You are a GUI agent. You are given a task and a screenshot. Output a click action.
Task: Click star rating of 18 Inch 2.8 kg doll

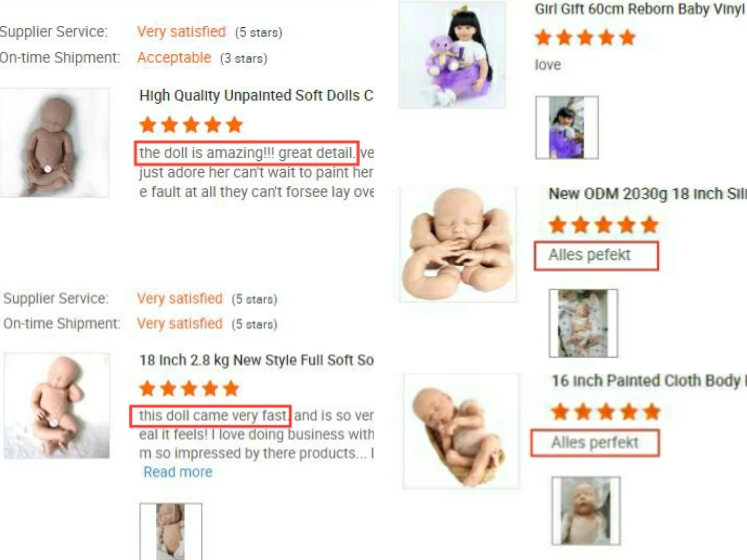coord(189,388)
